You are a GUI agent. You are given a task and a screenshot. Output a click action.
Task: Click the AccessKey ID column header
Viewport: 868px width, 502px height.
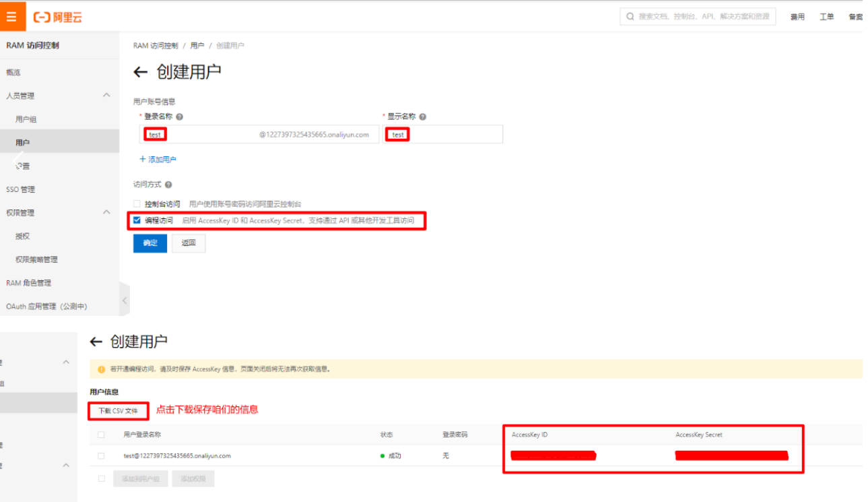coord(530,435)
